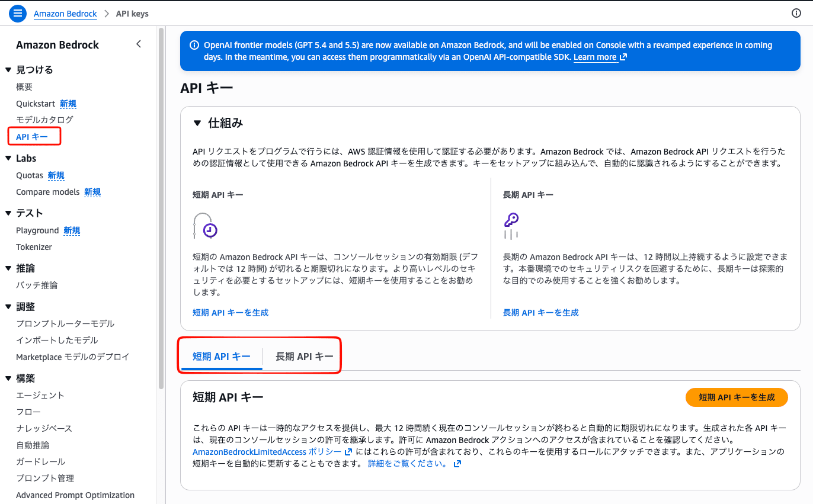
Task: Select API キー in the sidebar
Action: pos(32,137)
